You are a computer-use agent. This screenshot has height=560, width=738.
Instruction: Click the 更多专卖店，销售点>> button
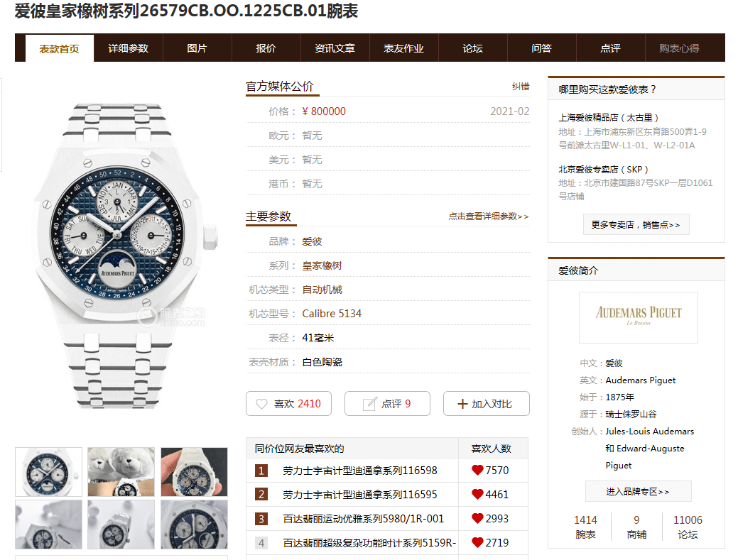(x=636, y=225)
